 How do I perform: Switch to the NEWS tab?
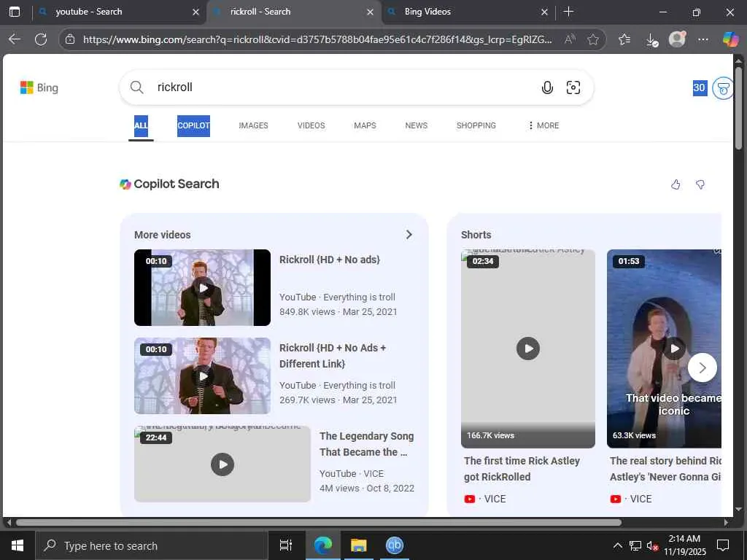pos(417,125)
